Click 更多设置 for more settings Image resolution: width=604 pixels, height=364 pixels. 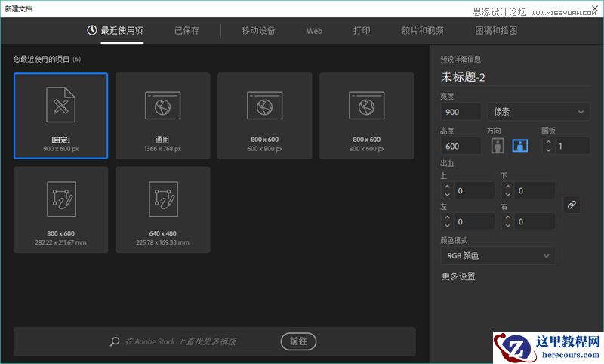458,276
